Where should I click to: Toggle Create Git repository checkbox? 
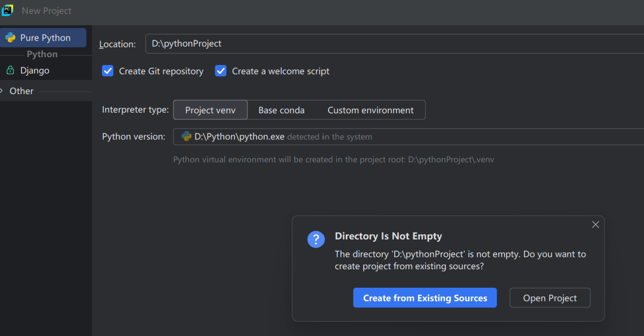tap(107, 71)
